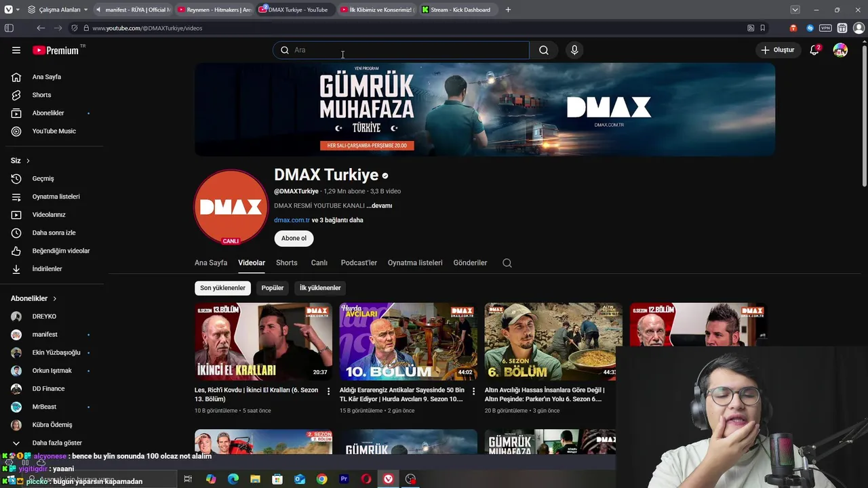Bookmark page via address bar icon
This screenshot has height=488, width=868.
coord(763,28)
